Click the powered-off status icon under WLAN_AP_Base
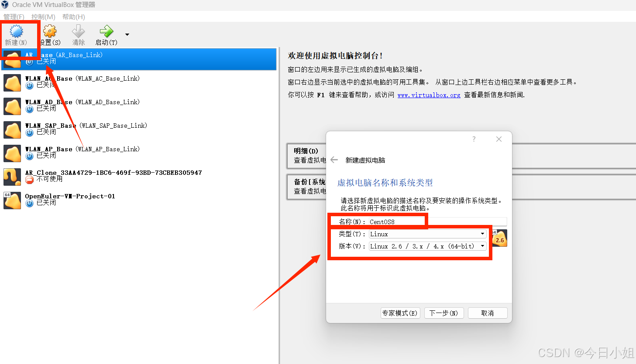The width and height of the screenshot is (636, 364). 29,156
